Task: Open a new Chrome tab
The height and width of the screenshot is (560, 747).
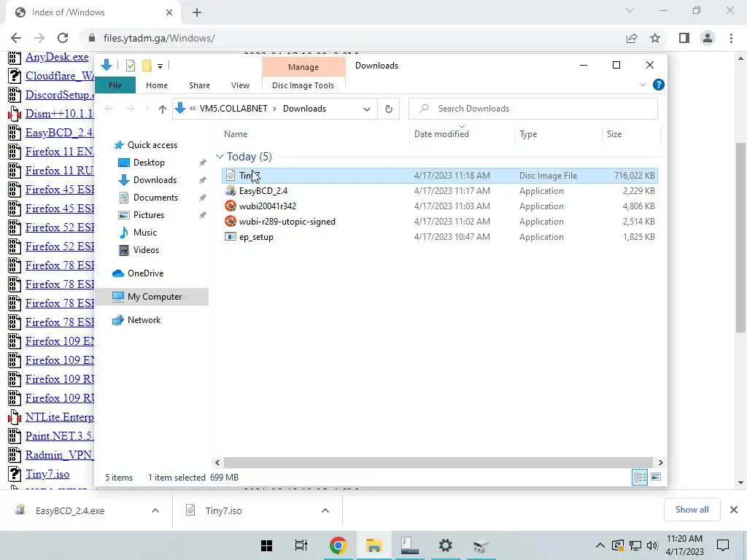Action: tap(197, 12)
